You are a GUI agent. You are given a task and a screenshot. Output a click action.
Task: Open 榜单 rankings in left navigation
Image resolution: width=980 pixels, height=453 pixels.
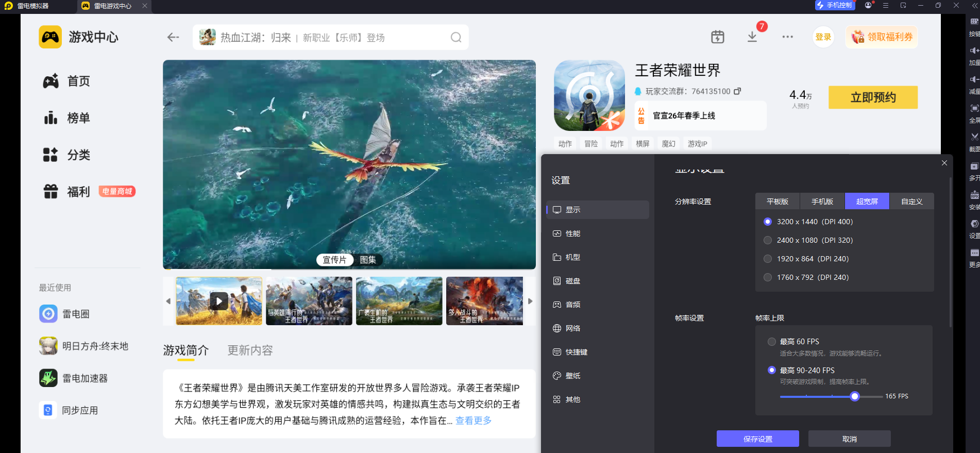click(66, 118)
